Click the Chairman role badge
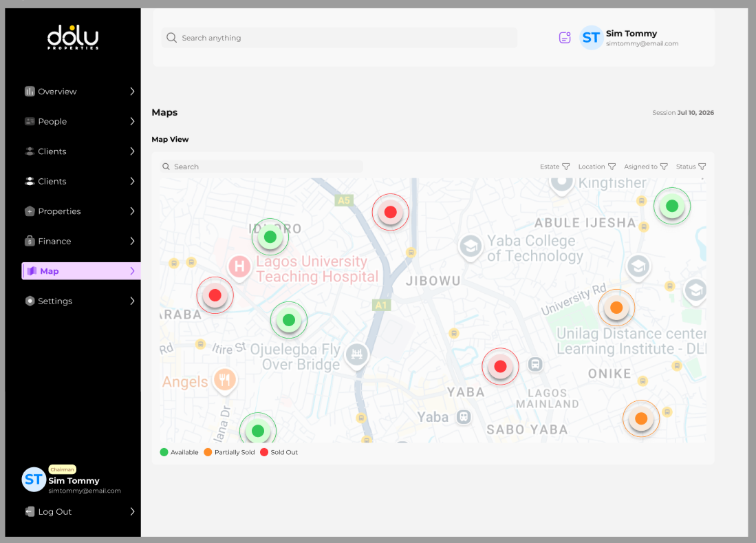The height and width of the screenshot is (543, 756). pos(62,469)
